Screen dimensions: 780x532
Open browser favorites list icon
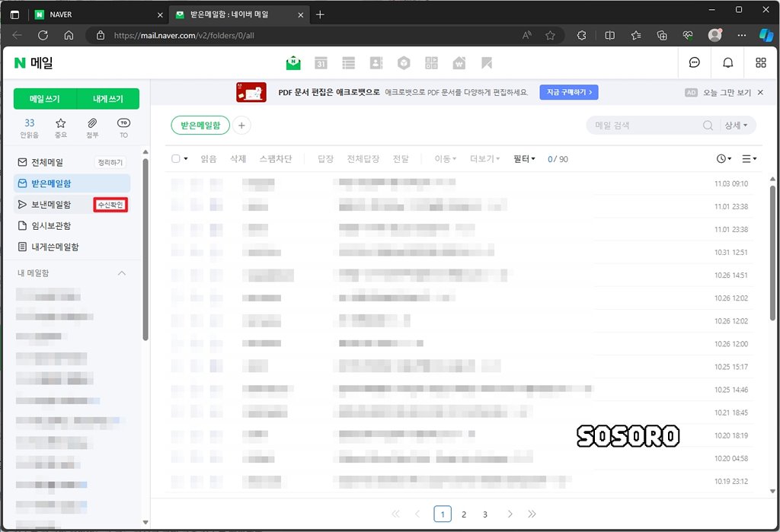[x=636, y=35]
